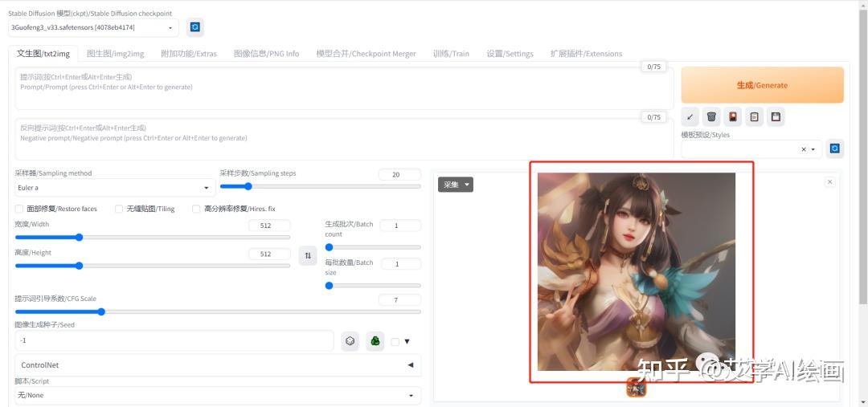Screen dimensions: 868x407
Task: Open the Settings tab
Action: click(x=510, y=54)
